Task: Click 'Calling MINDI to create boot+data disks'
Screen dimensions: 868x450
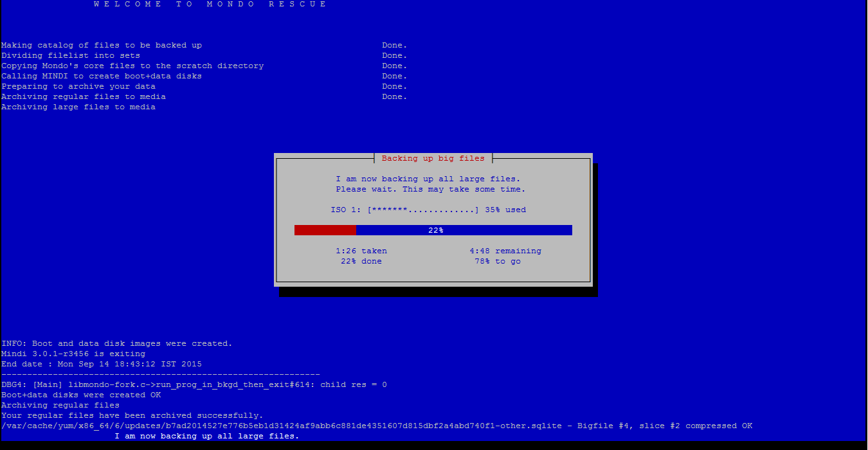Action: 102,76
